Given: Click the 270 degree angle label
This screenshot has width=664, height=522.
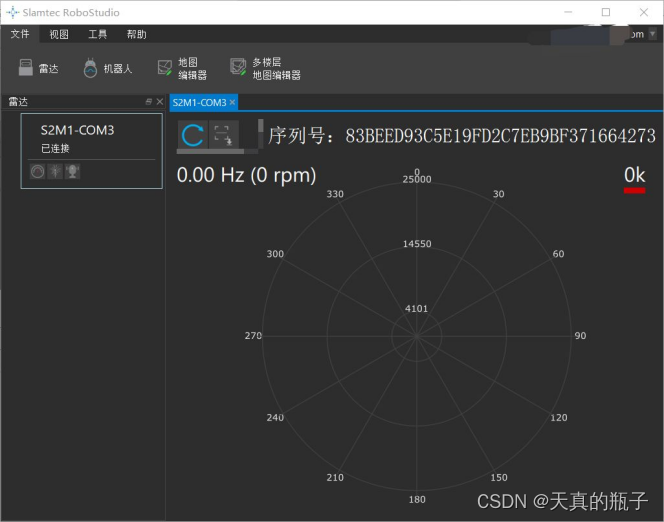Looking at the screenshot, I should click(253, 336).
